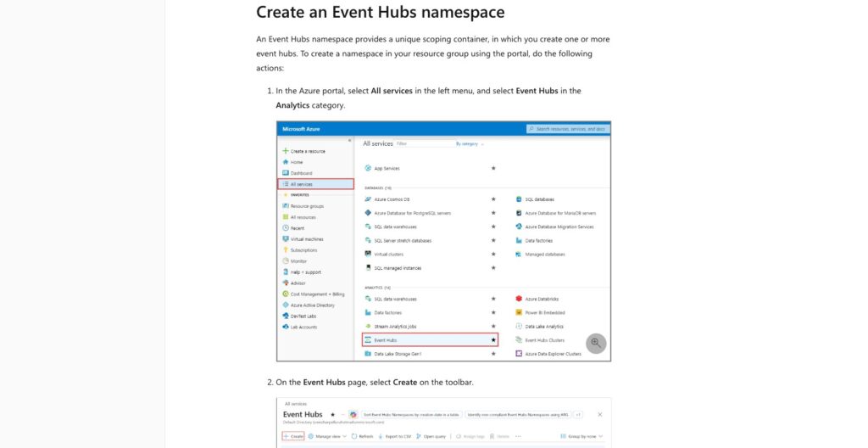This screenshot has height=448, width=868.
Task: Click the Search resources, services, and docs box
Action: pos(568,129)
